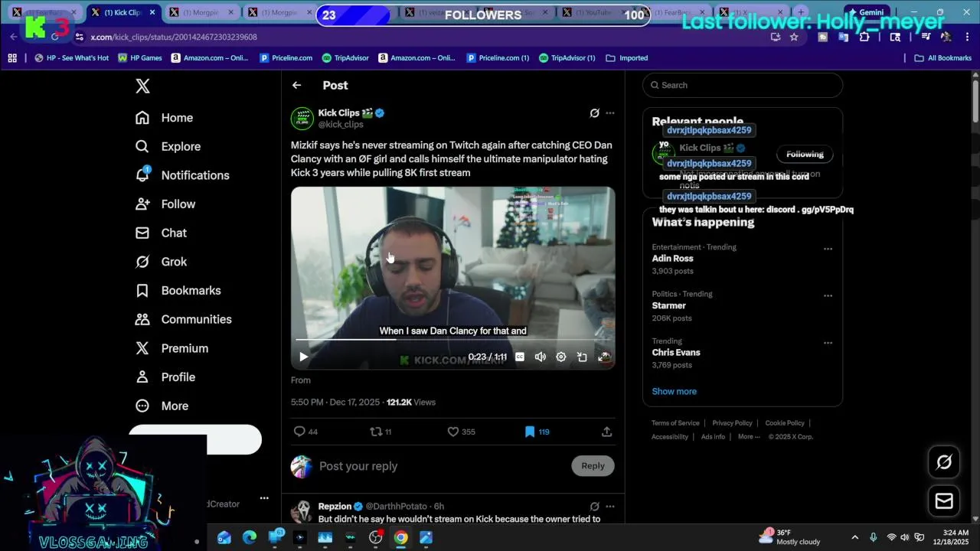The height and width of the screenshot is (551, 980).
Task: Reply to post with 44 comments
Action: coord(306,432)
